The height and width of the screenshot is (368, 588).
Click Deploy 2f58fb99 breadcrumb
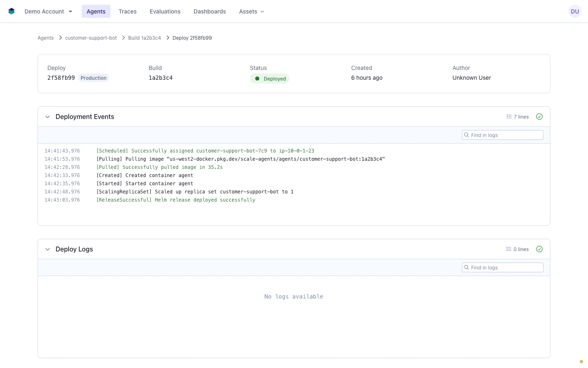(192, 38)
